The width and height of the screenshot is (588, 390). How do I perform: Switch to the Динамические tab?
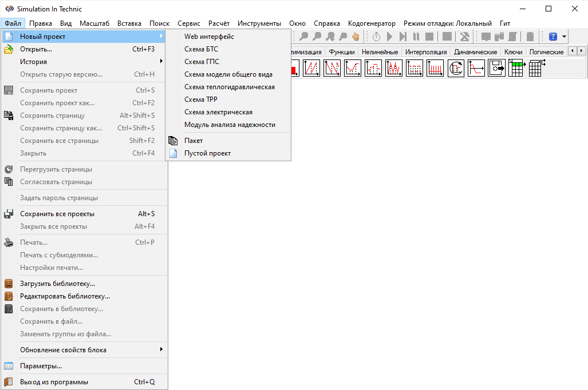[475, 52]
